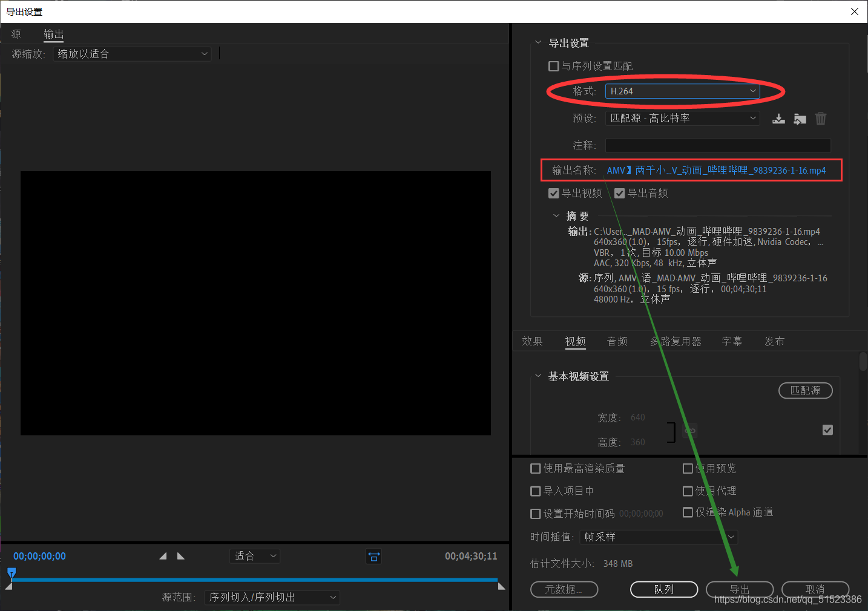Click the set out point triangle icon
Screen dimensions: 868x611
coord(180,556)
